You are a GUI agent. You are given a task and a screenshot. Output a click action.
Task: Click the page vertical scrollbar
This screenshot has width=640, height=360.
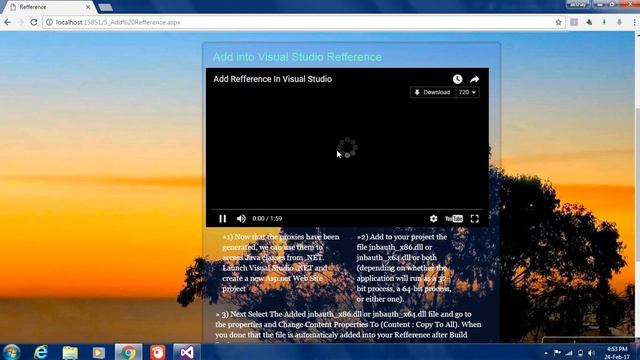[637, 184]
